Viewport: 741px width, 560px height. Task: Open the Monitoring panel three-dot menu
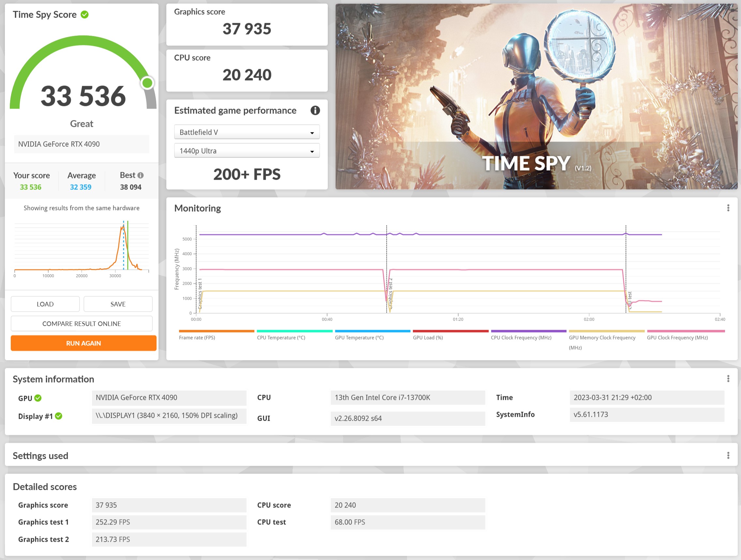[x=728, y=208]
